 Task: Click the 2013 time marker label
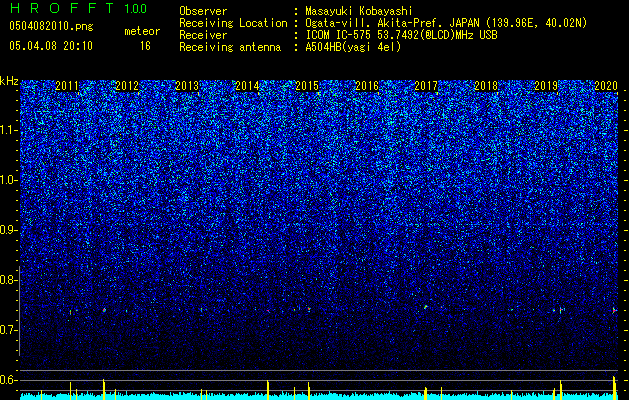point(187,86)
